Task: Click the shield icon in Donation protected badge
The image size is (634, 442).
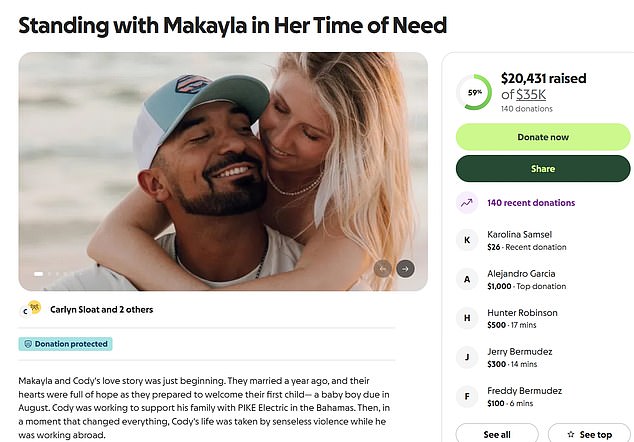Action: pos(29,344)
